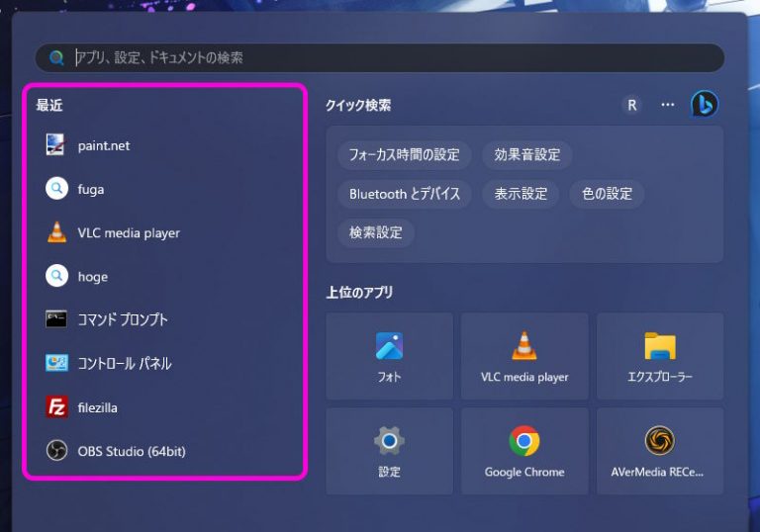The height and width of the screenshot is (532, 760).
Task: Open the Bluetooth とデバイス quick search
Action: [x=405, y=194]
